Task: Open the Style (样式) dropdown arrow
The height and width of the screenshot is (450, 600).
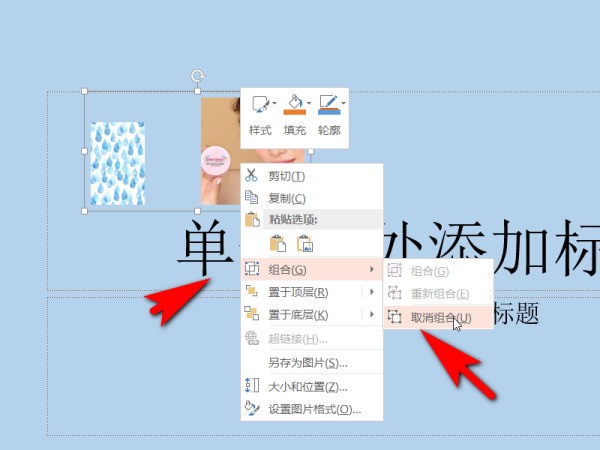Action: coord(274,103)
